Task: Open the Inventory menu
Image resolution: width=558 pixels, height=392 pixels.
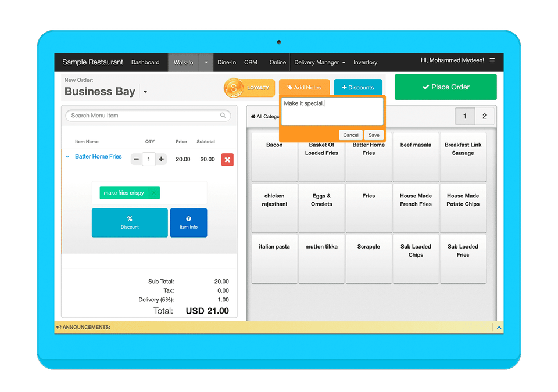Action: coord(365,62)
